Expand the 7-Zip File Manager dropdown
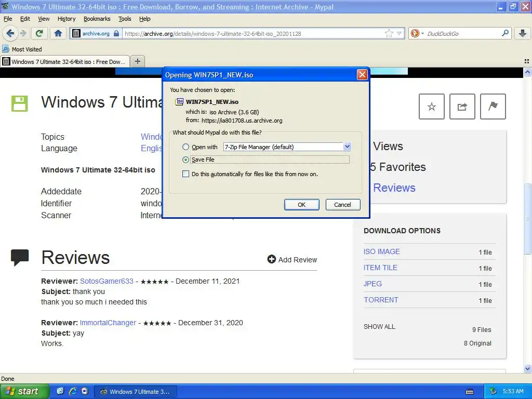The height and width of the screenshot is (399, 532). click(347, 147)
